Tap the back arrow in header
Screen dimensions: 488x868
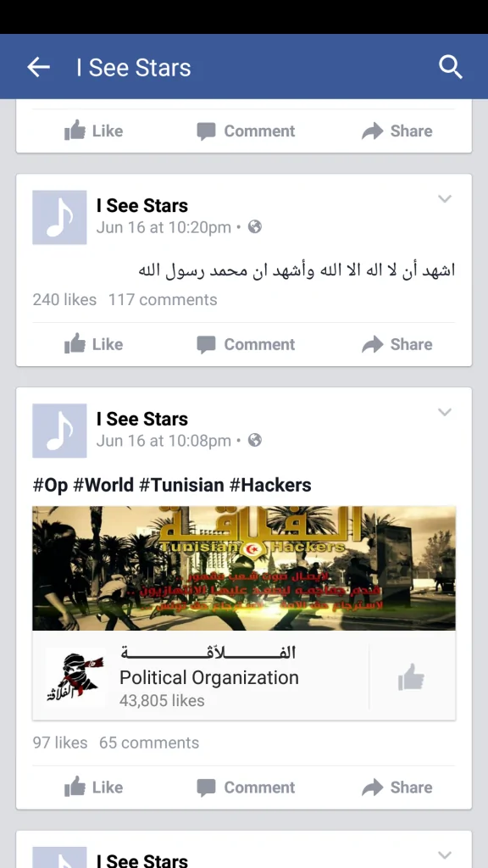coord(38,68)
